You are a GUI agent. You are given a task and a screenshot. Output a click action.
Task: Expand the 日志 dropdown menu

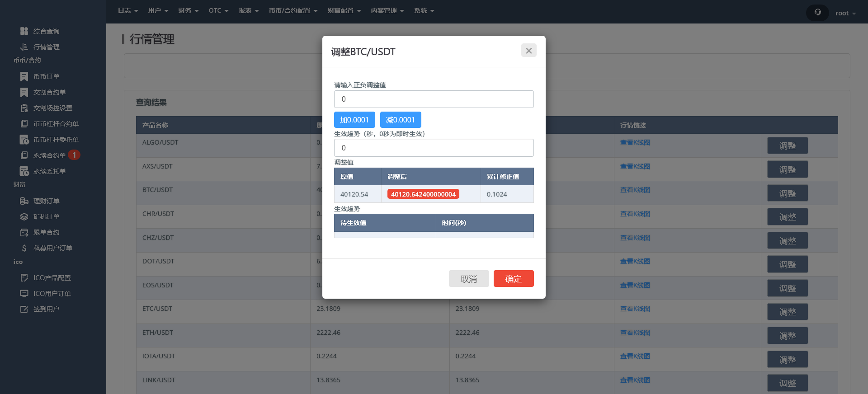tap(128, 11)
